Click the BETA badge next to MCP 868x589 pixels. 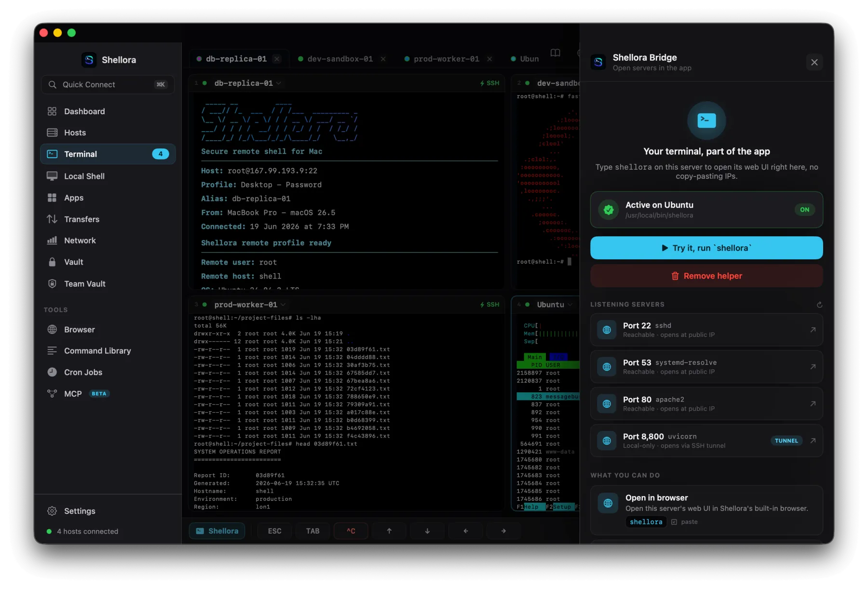[x=99, y=394]
